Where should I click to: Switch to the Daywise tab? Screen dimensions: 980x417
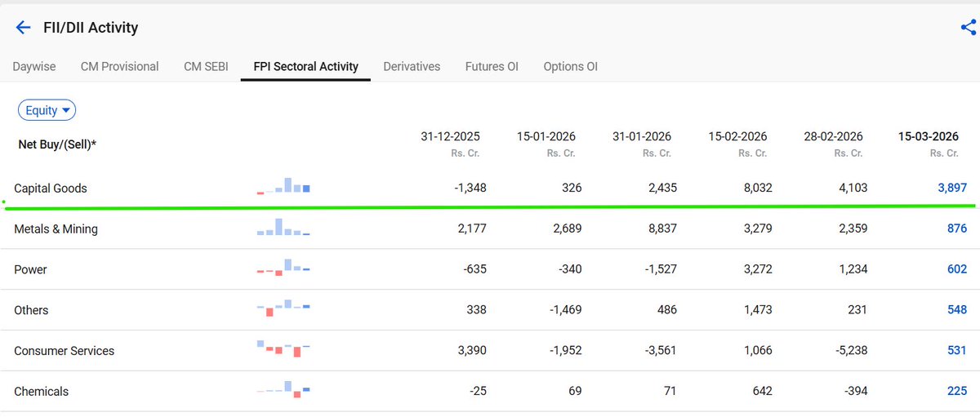coord(34,66)
